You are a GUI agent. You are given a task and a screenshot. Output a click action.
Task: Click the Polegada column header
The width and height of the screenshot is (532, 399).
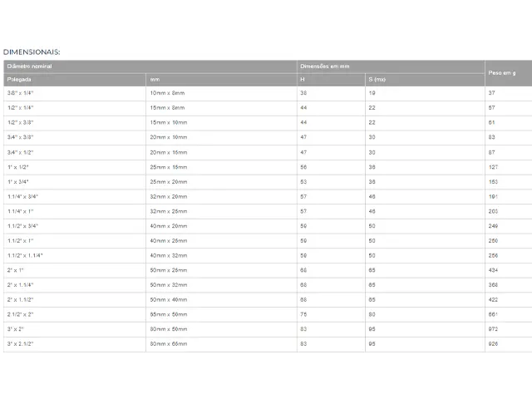pos(75,80)
